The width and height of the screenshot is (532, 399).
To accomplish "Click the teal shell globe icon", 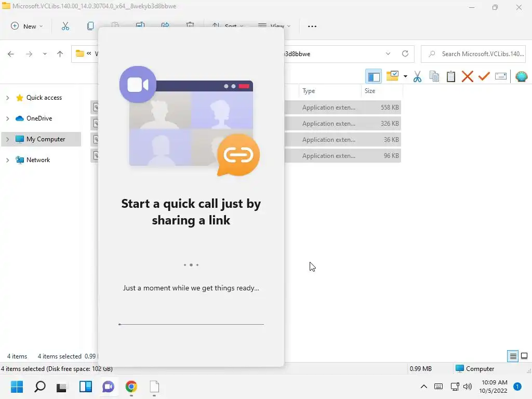I will (521, 76).
